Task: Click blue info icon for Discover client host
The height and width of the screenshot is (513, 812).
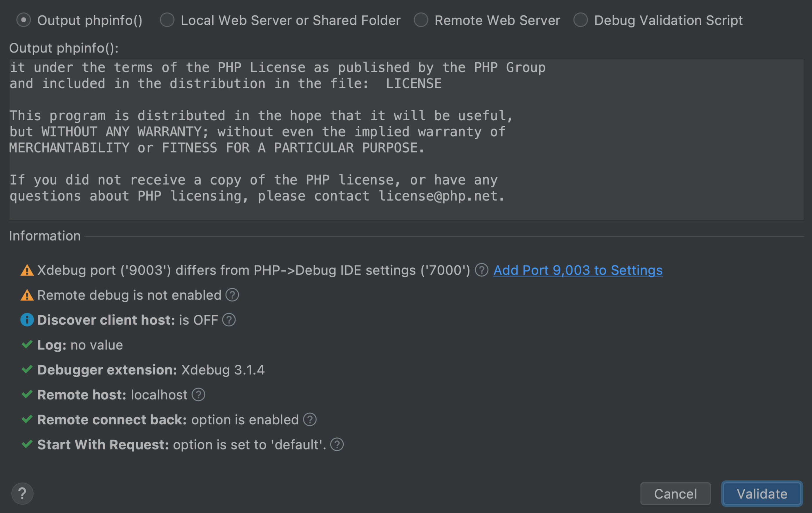Action: [x=27, y=320]
